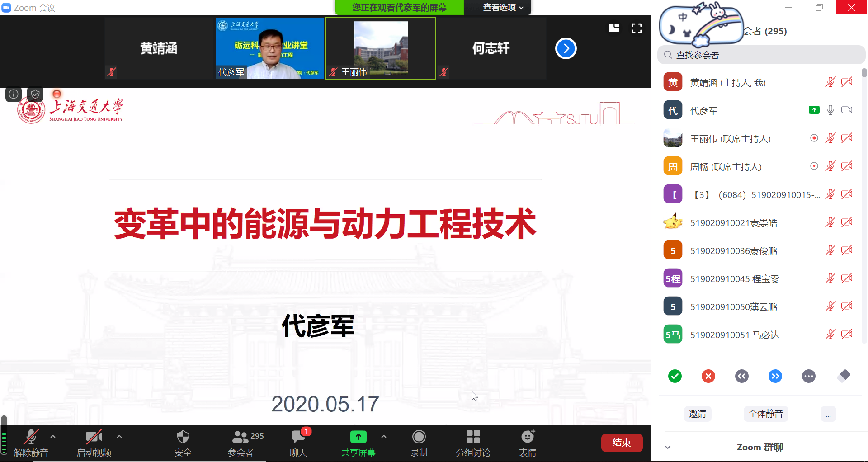The height and width of the screenshot is (462, 868).
Task: Collapse the Zoom 群聊 chat section
Action: click(x=668, y=447)
